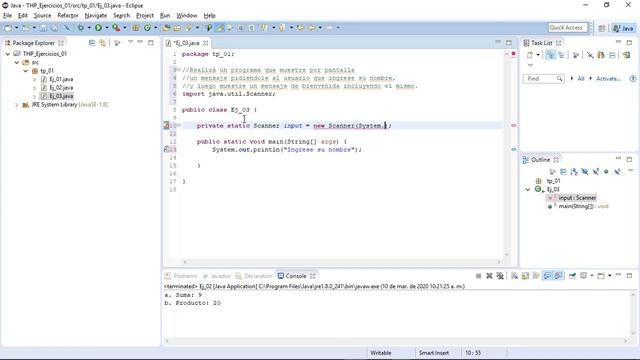The height and width of the screenshot is (360, 640).
Task: Click New Task icon in Task List
Action: (530, 55)
